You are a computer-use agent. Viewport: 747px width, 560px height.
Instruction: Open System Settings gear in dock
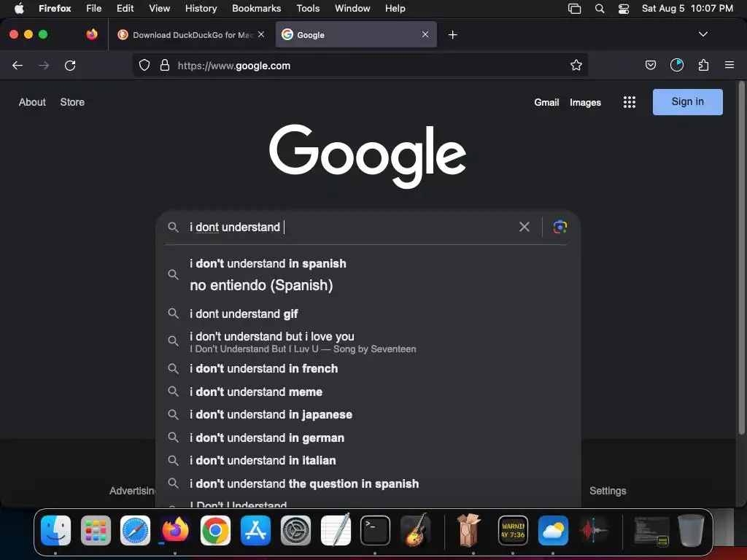coord(295,531)
